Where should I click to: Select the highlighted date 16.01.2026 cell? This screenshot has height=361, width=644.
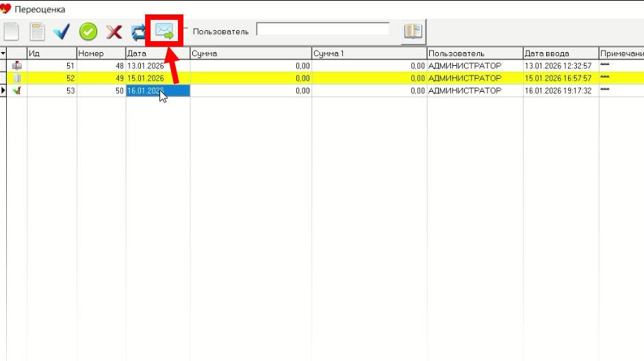point(157,90)
